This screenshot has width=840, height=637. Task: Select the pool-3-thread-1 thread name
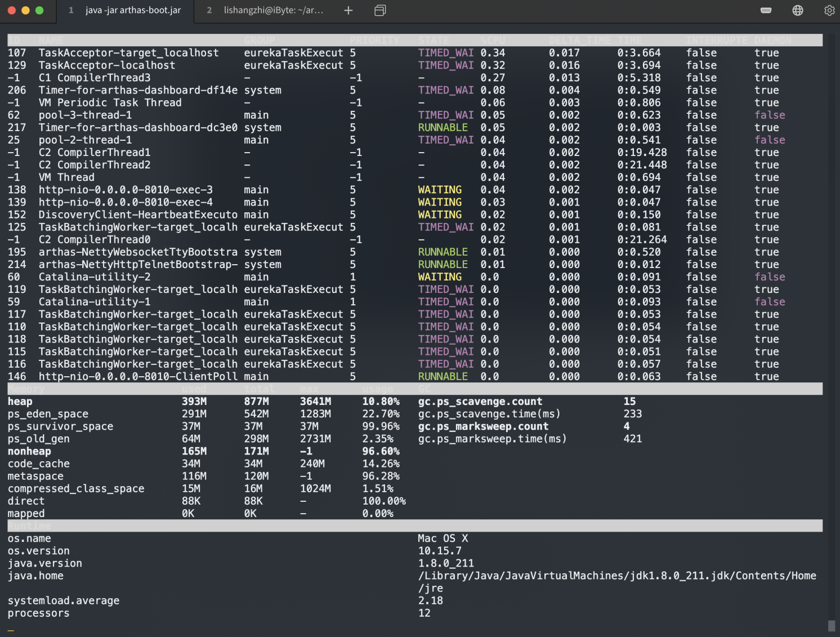[85, 115]
